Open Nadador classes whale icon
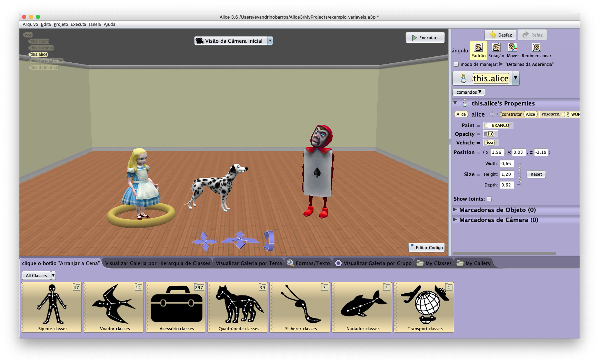 (362, 307)
